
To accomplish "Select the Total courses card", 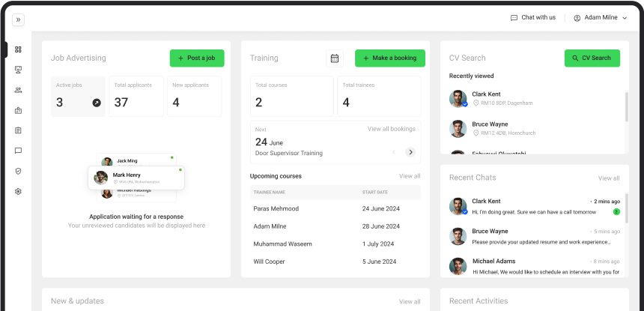I will [x=292, y=96].
